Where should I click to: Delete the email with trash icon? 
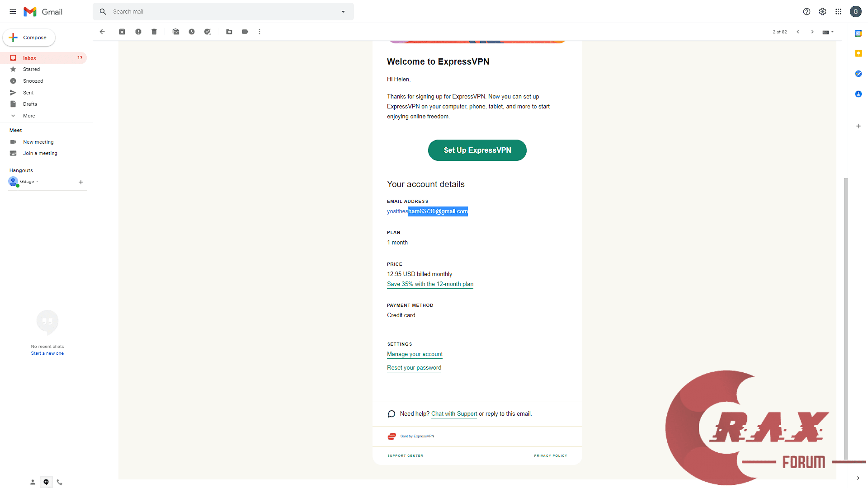(154, 32)
